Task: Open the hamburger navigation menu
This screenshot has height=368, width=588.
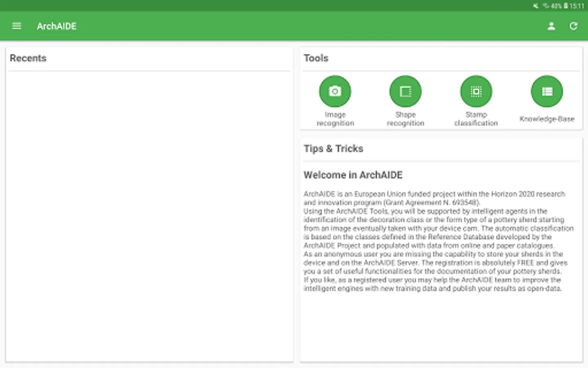Action: click(x=17, y=26)
